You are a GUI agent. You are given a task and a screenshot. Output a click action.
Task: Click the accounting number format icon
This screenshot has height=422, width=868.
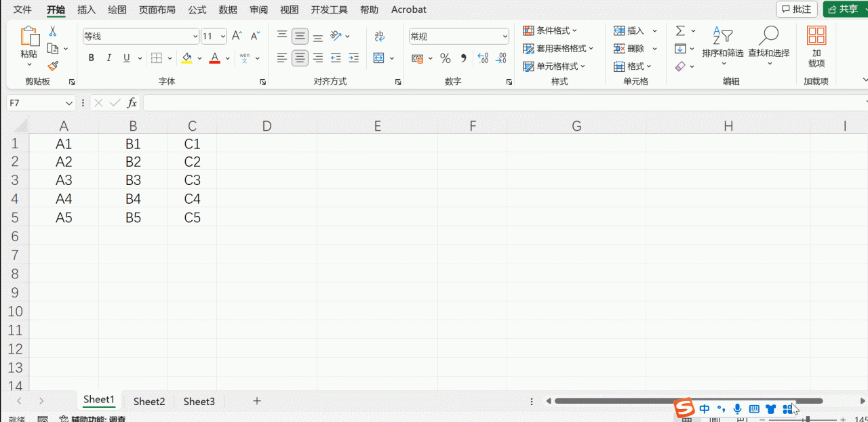coord(418,59)
